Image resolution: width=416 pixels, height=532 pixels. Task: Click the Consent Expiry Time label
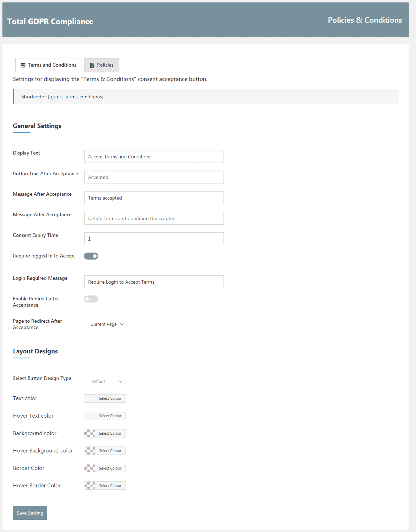[36, 235]
